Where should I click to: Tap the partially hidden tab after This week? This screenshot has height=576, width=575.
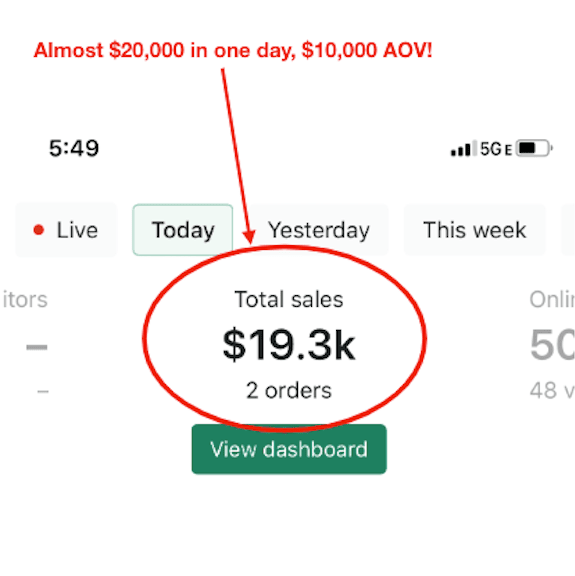point(568,230)
